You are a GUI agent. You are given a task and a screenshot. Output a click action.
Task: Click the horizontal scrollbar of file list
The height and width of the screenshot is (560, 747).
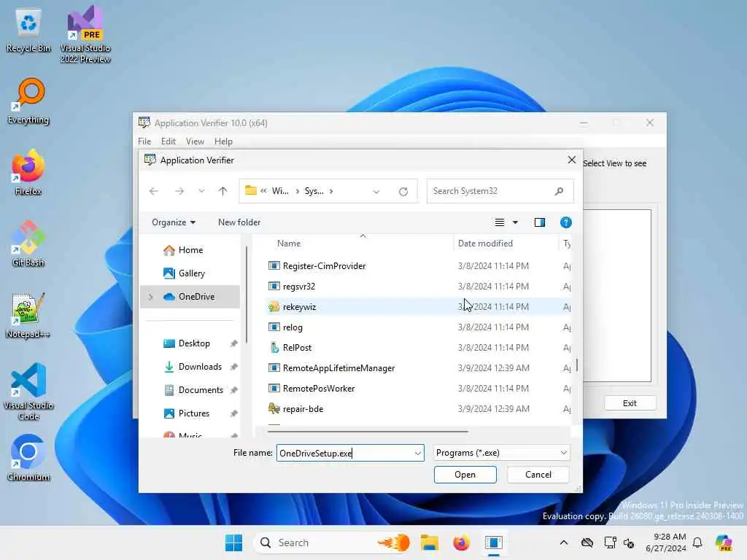(x=368, y=432)
